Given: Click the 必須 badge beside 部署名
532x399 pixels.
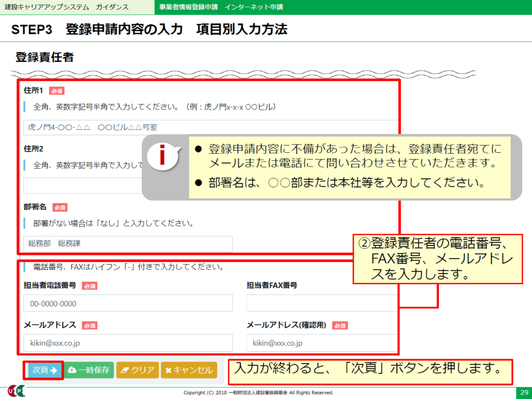Looking at the screenshot, I should pyautogui.click(x=60, y=207).
